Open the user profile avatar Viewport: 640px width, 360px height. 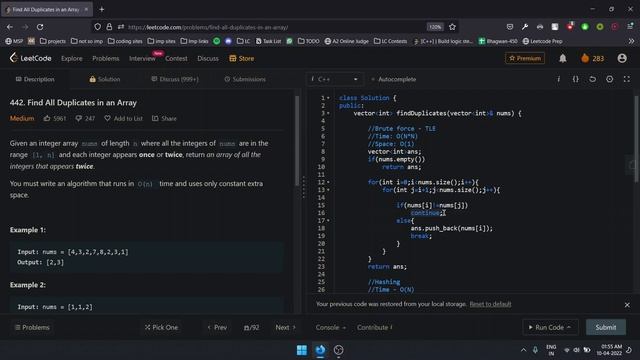[x=622, y=58]
